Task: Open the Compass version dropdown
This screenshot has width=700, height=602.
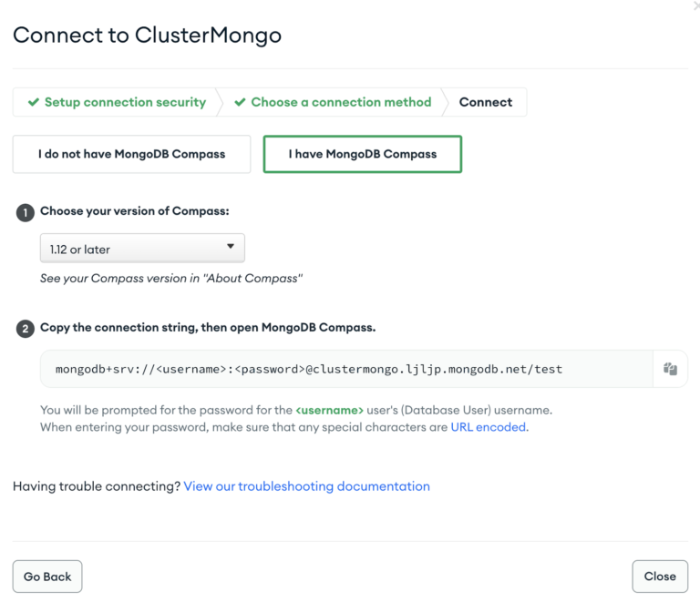Action: tap(142, 248)
